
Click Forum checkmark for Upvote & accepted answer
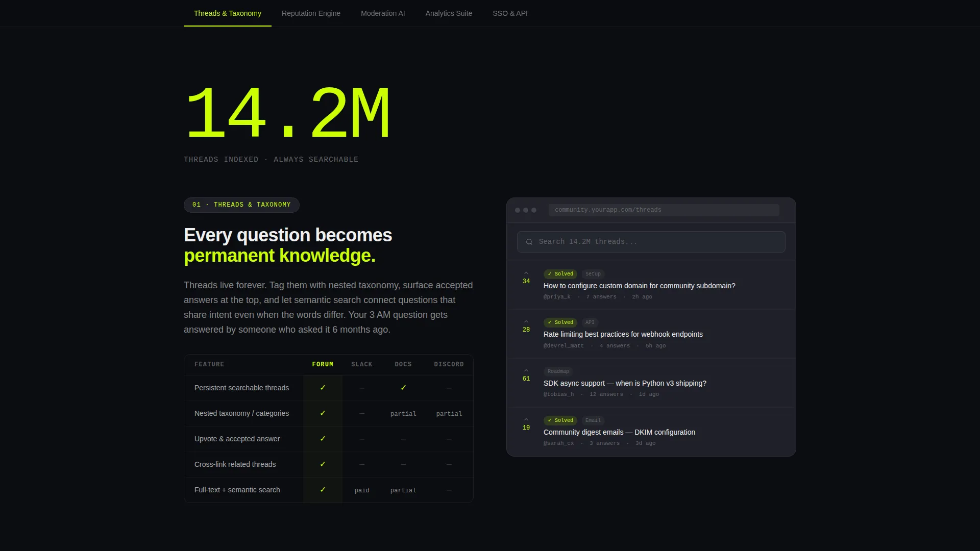click(323, 439)
